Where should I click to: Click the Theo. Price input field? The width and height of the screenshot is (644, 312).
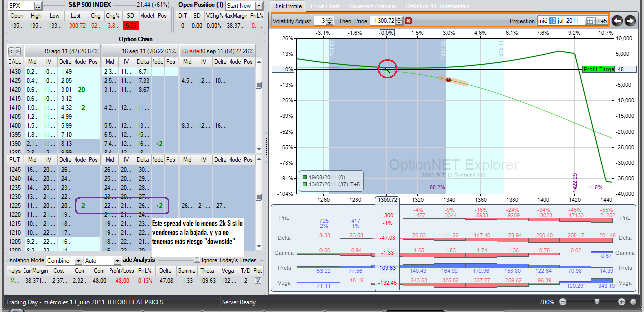tap(382, 21)
